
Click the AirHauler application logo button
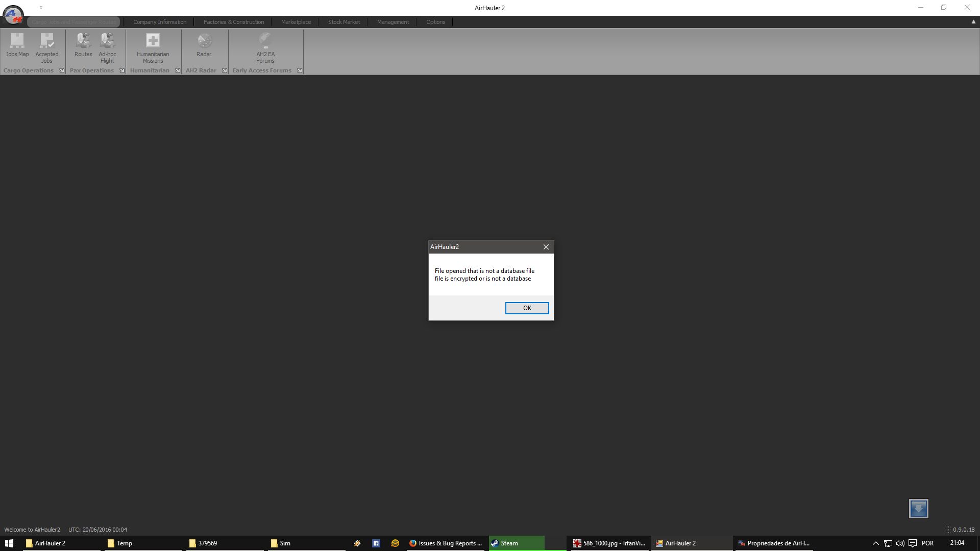(x=13, y=15)
